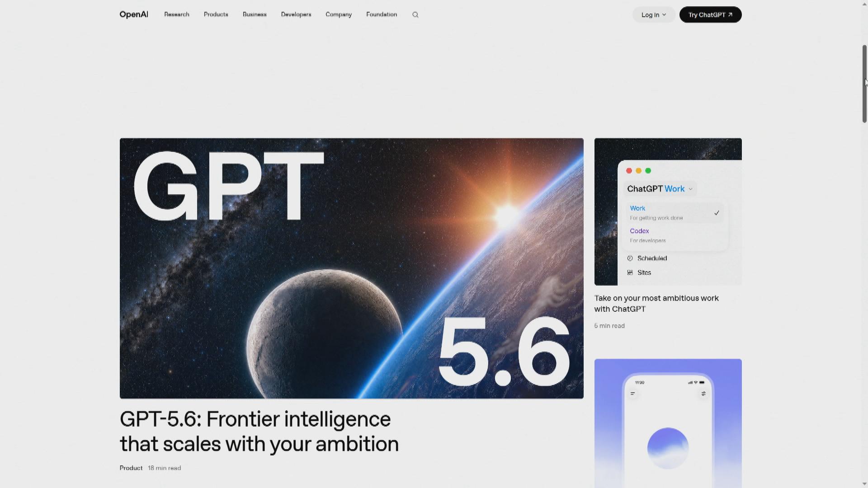Open the GPT-5.6 Frontier intelligence headline

(259, 432)
